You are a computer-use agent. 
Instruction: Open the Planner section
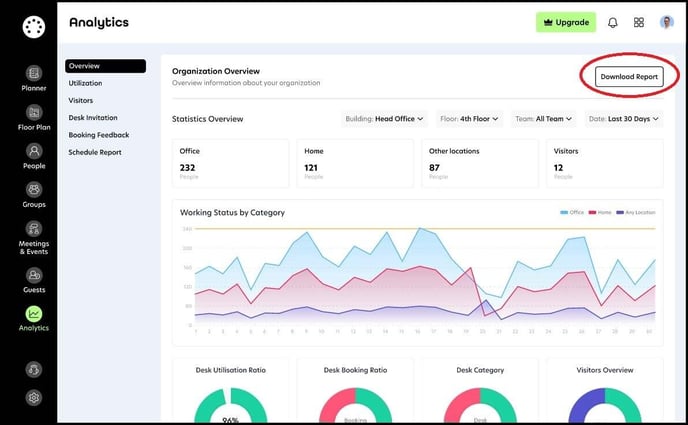point(34,79)
